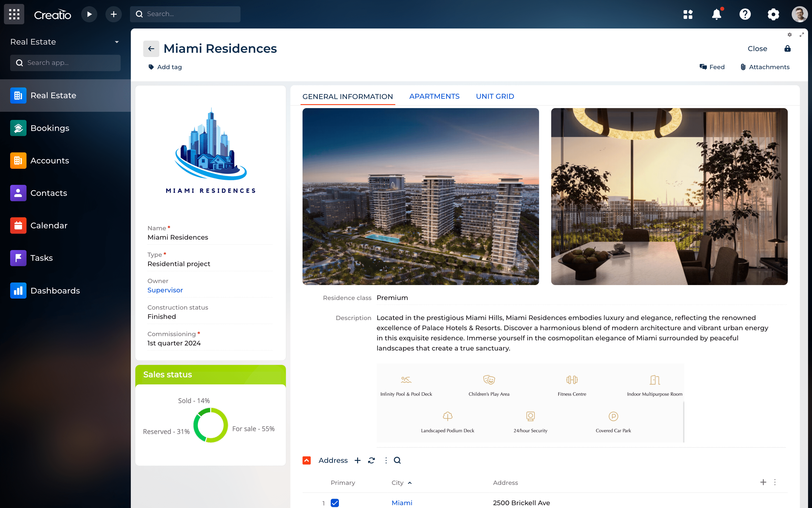Open the user profile avatar
The height and width of the screenshot is (508, 812).
800,14
